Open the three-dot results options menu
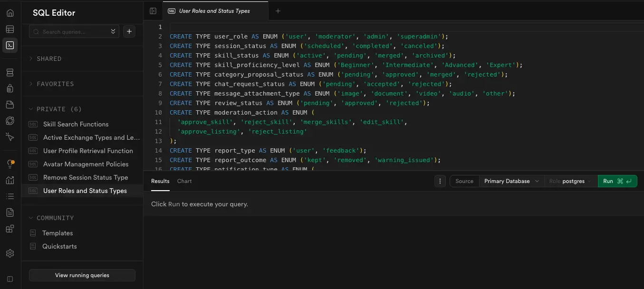 [x=440, y=181]
